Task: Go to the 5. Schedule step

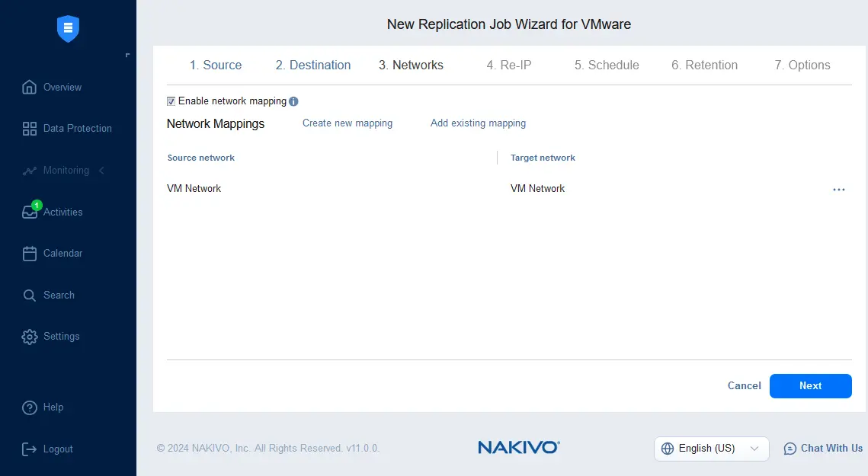Action: (607, 65)
